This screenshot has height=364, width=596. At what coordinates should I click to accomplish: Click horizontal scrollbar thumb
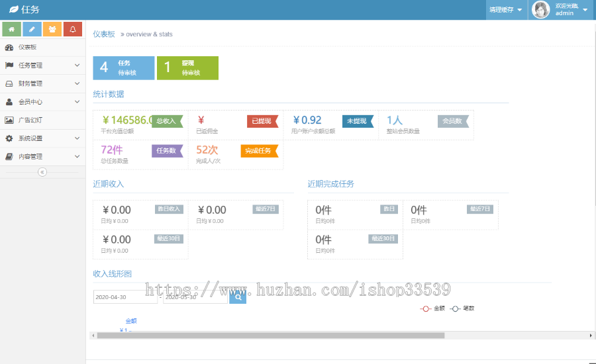coord(271,336)
